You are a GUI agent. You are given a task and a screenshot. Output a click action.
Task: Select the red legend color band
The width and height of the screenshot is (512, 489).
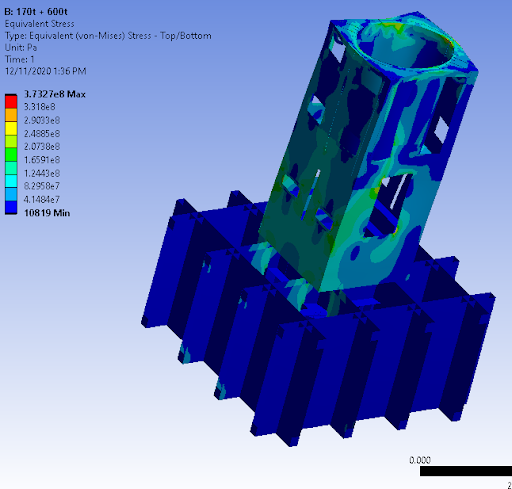(x=11, y=102)
